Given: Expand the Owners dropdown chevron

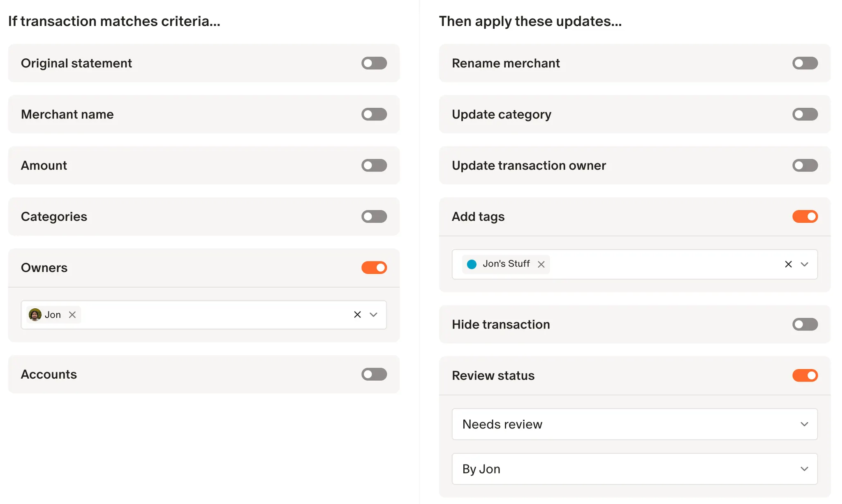Looking at the screenshot, I should [373, 315].
